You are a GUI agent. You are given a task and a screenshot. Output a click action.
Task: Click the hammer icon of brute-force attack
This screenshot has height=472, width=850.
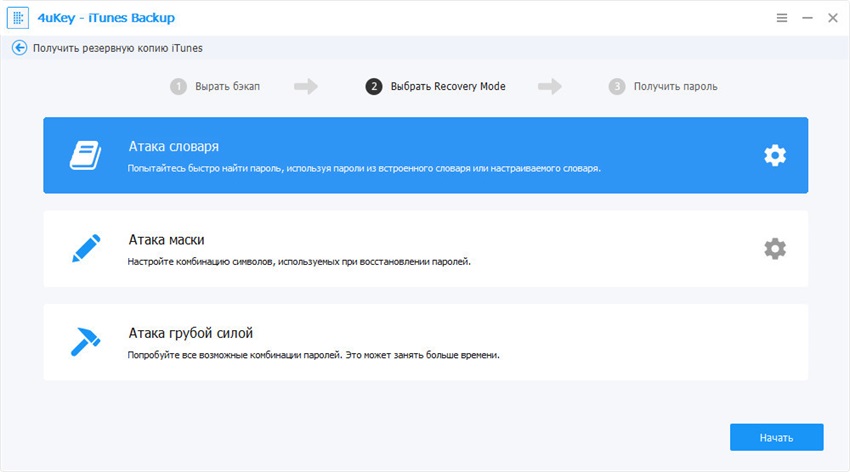(x=86, y=341)
